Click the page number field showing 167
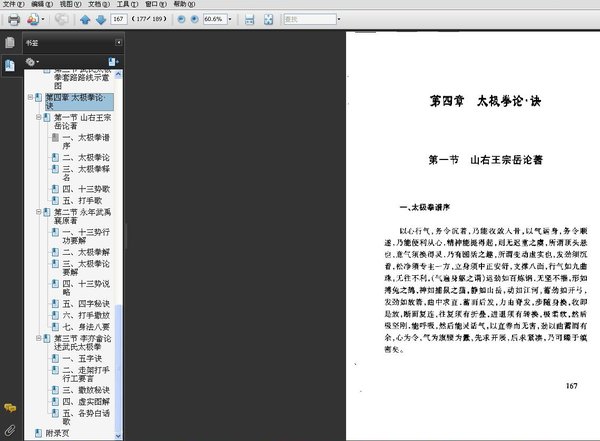The height and width of the screenshot is (441, 600). coord(119,19)
